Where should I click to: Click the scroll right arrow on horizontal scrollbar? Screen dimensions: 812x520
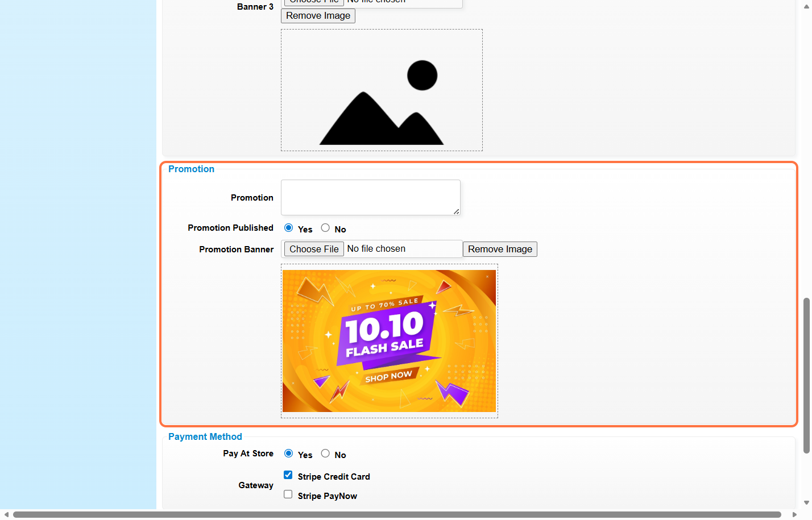[x=794, y=515]
